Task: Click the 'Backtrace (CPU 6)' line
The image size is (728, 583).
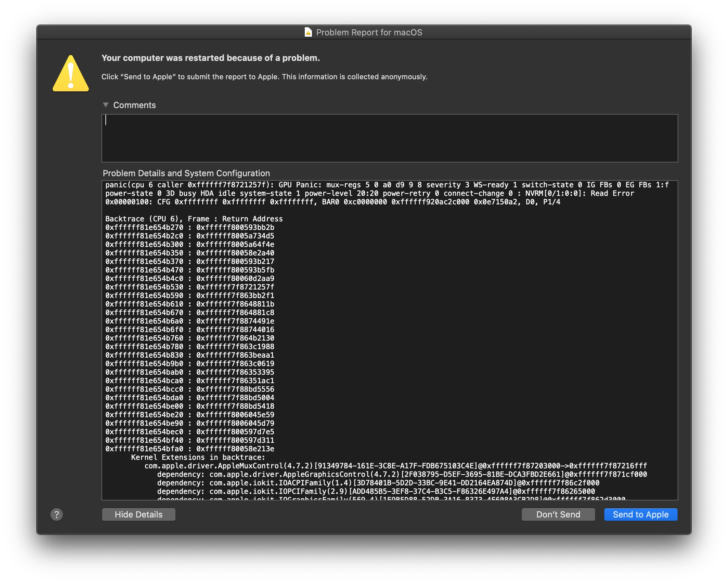Action: pyautogui.click(x=194, y=219)
